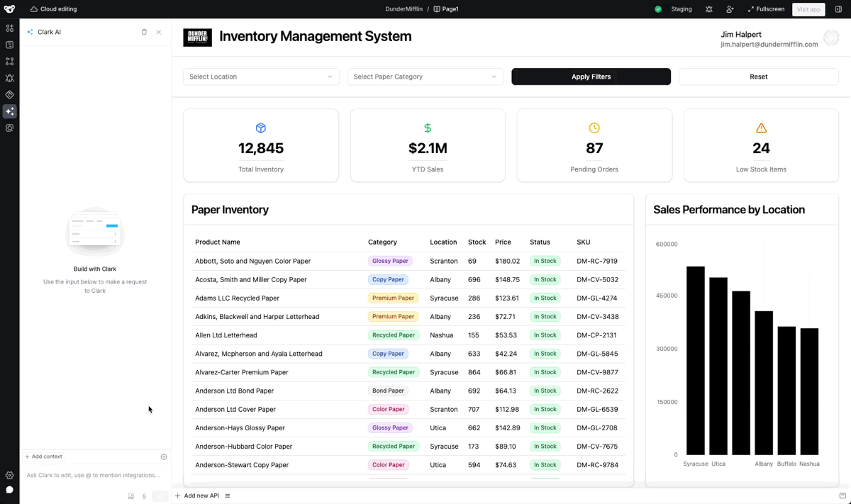
Task: Toggle Fullscreen mode
Action: tap(766, 9)
